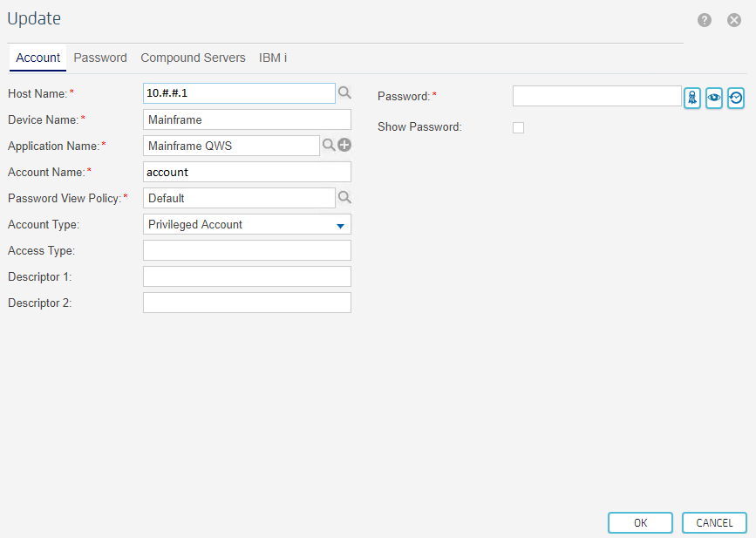Click the Application Name magnifier icon

pos(329,145)
